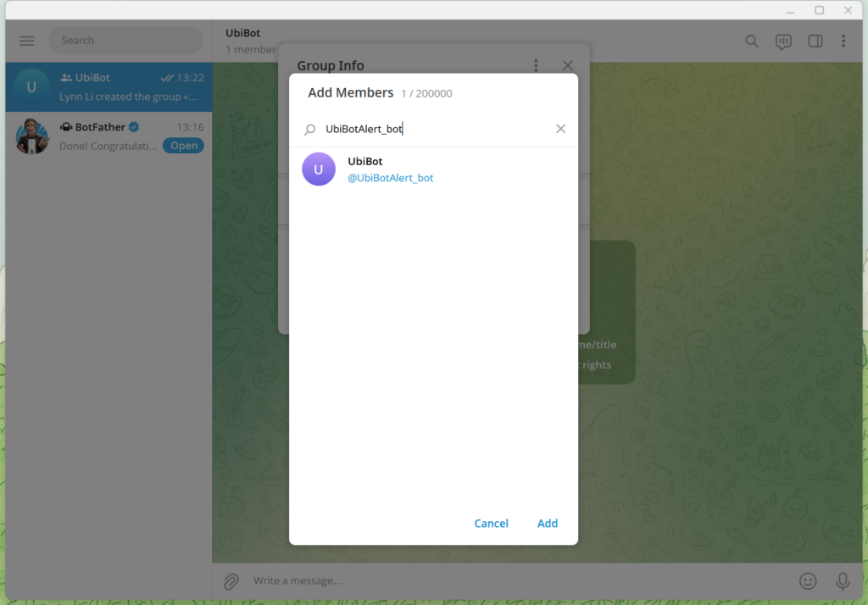
Task: Click the UbiBot purple avatar in results
Action: click(319, 169)
